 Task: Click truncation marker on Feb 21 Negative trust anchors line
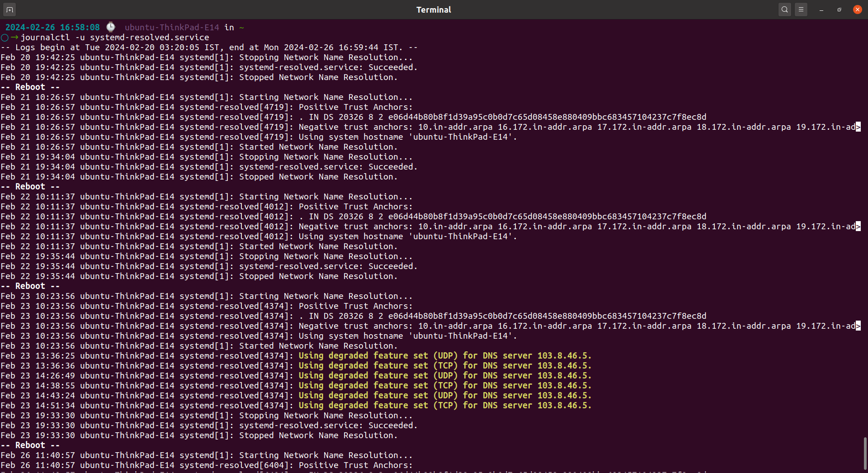tap(858, 127)
